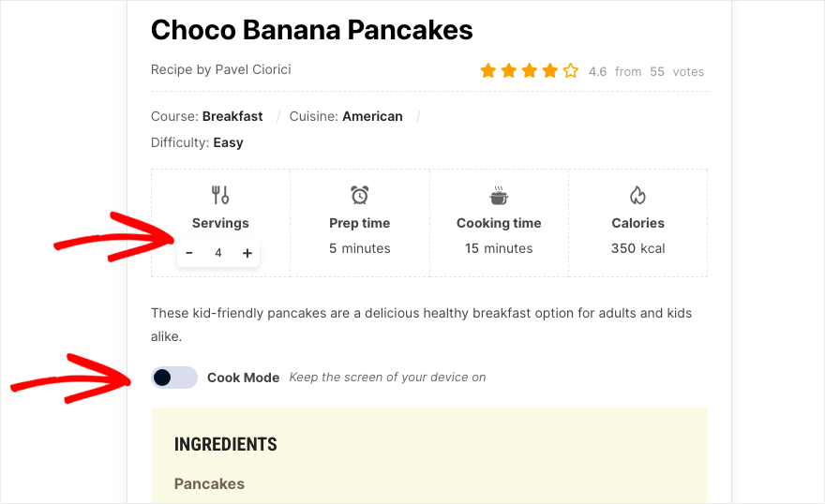Click the servings fork and knife icon
Screen dimensions: 825x504
[220, 195]
